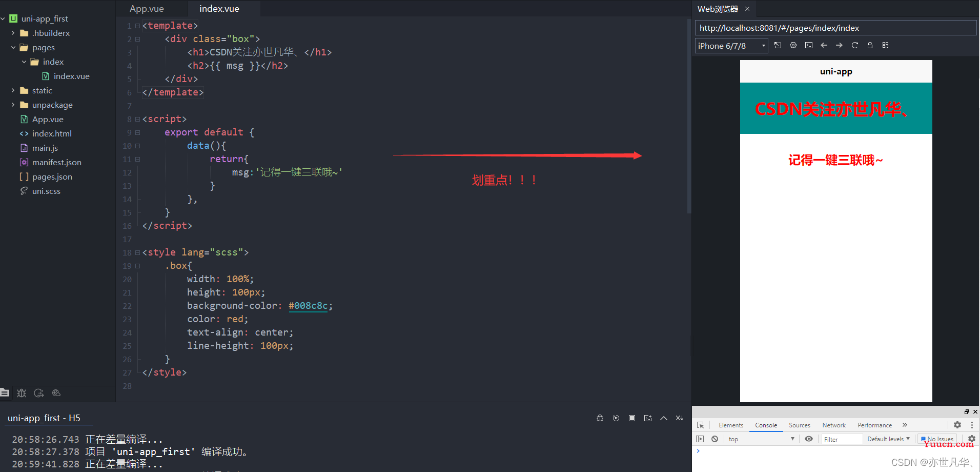Select the uni-app_first - H5 console tab
The height and width of the screenshot is (472, 980).
(x=44, y=418)
